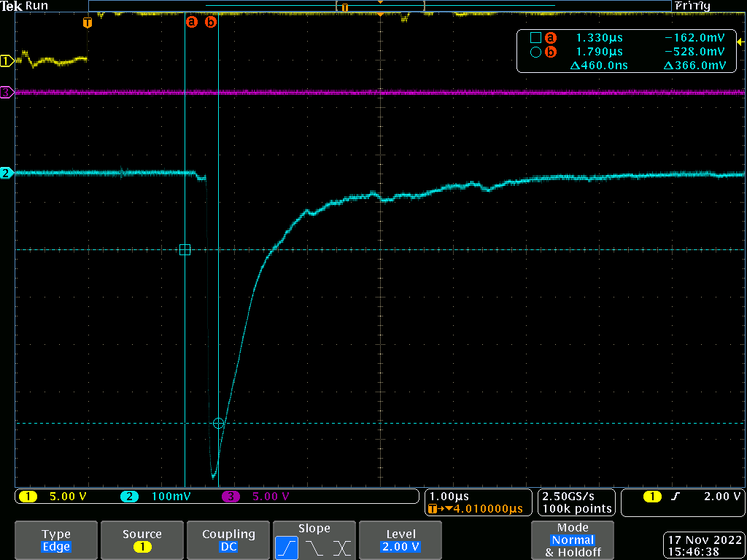Click the channel 1 yellow ground marker
Screen dimensions: 747x560
[7, 61]
